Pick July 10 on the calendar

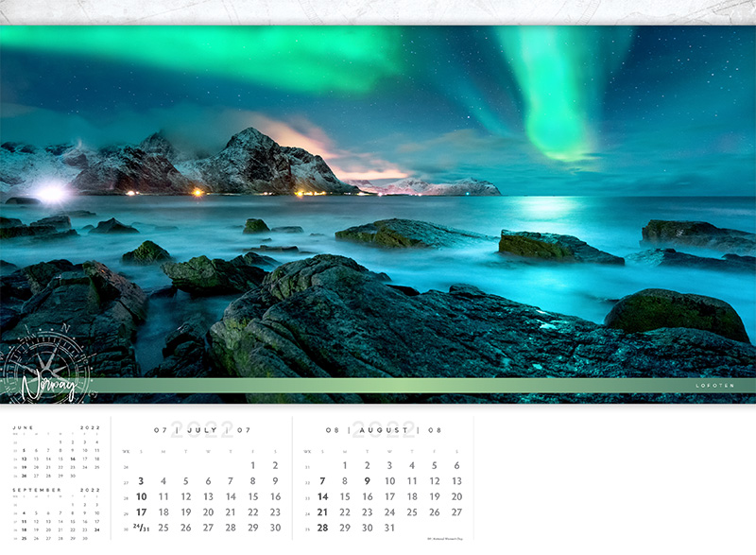141,496
